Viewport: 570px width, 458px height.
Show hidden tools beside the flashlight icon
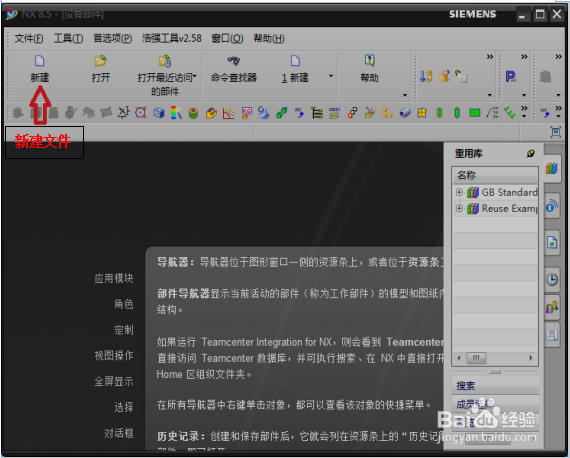click(x=490, y=57)
